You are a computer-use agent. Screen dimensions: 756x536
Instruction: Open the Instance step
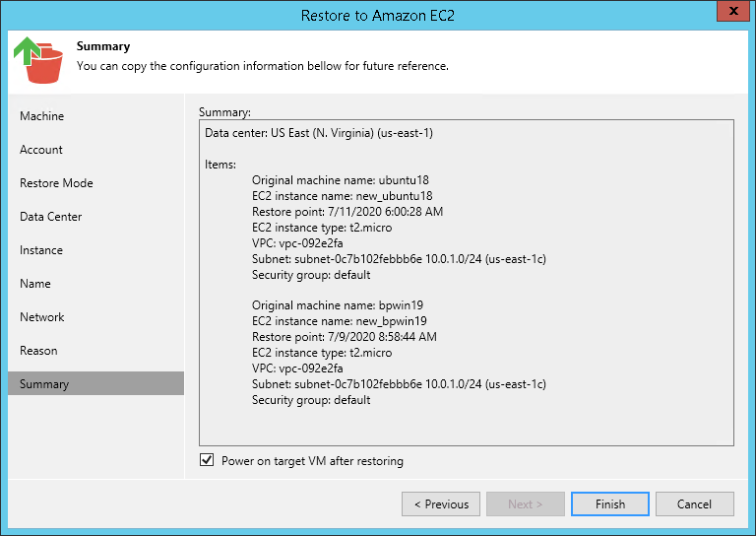(x=41, y=250)
